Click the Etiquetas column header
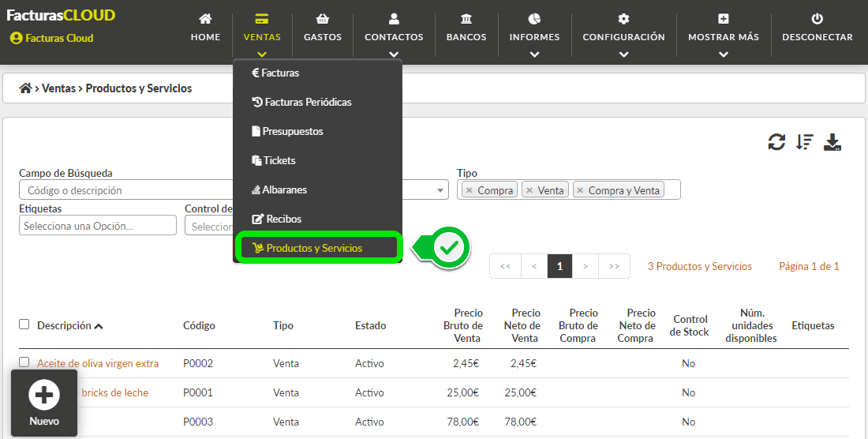 [x=813, y=325]
